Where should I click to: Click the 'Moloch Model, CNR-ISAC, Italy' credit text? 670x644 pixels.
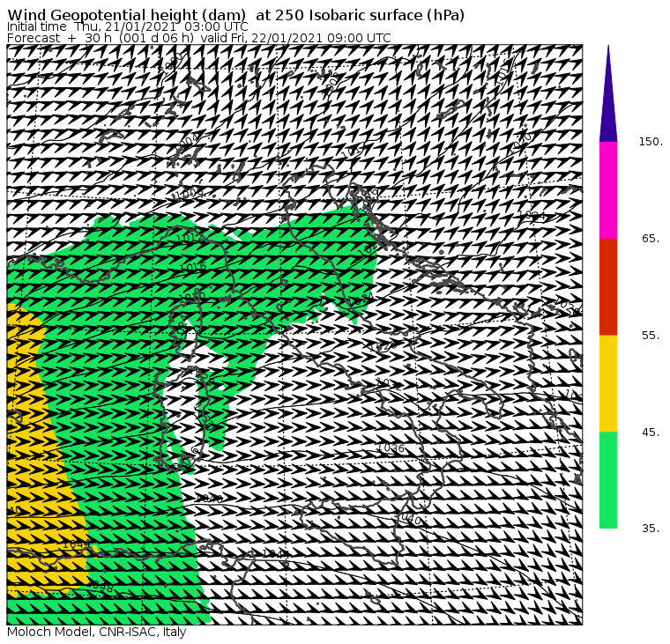[97, 632]
